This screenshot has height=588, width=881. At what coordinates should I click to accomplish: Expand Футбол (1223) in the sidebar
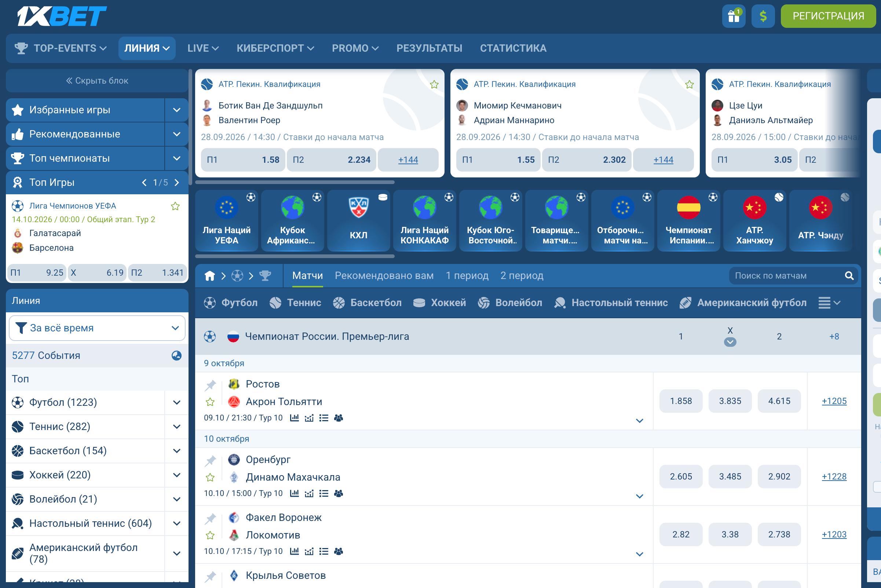point(177,403)
